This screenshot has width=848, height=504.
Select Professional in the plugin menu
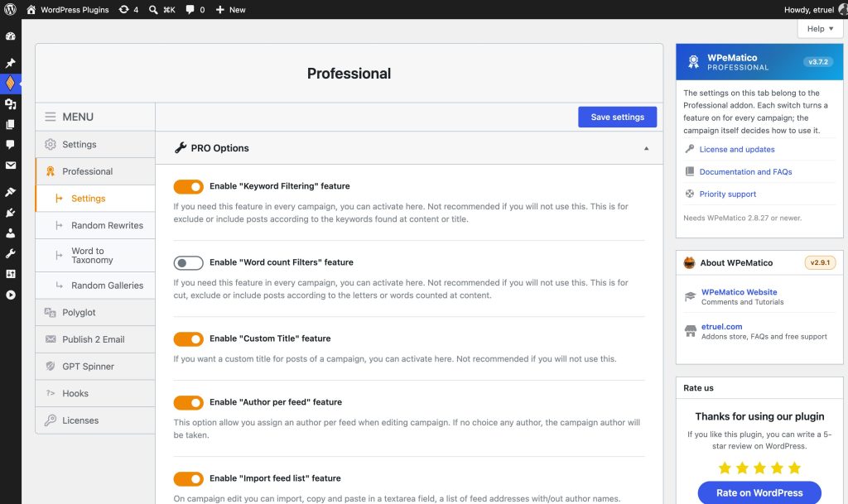click(95, 171)
